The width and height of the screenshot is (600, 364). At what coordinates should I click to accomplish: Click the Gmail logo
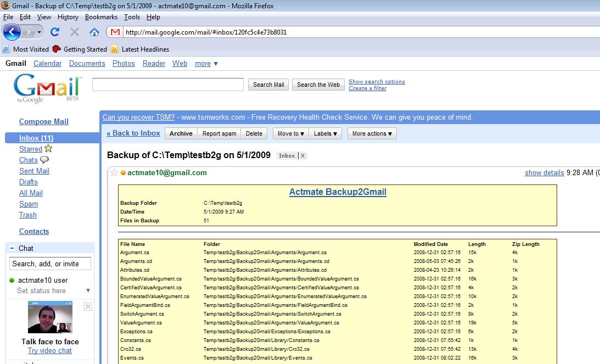(47, 88)
